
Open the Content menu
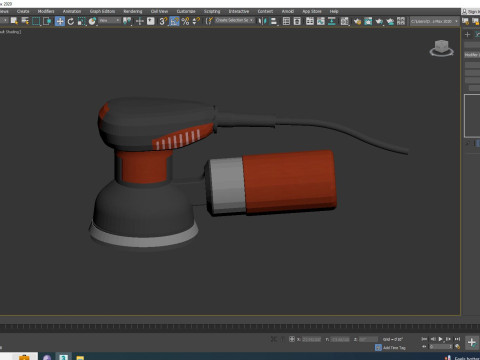[265, 11]
